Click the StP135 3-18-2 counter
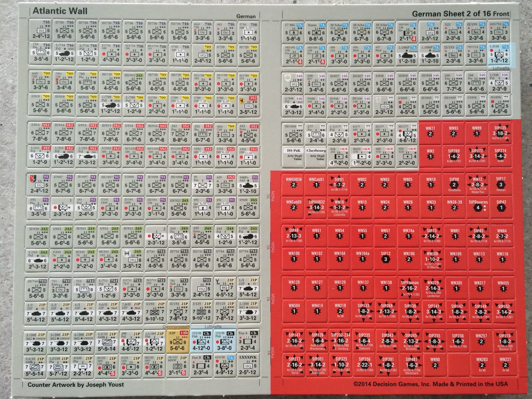The image size is (532, 399). coord(500,133)
